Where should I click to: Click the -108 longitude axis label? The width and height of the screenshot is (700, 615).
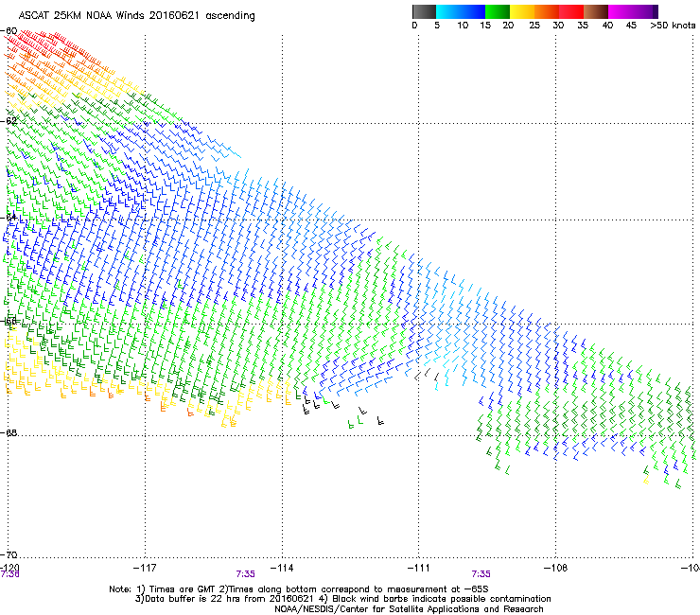(555, 568)
